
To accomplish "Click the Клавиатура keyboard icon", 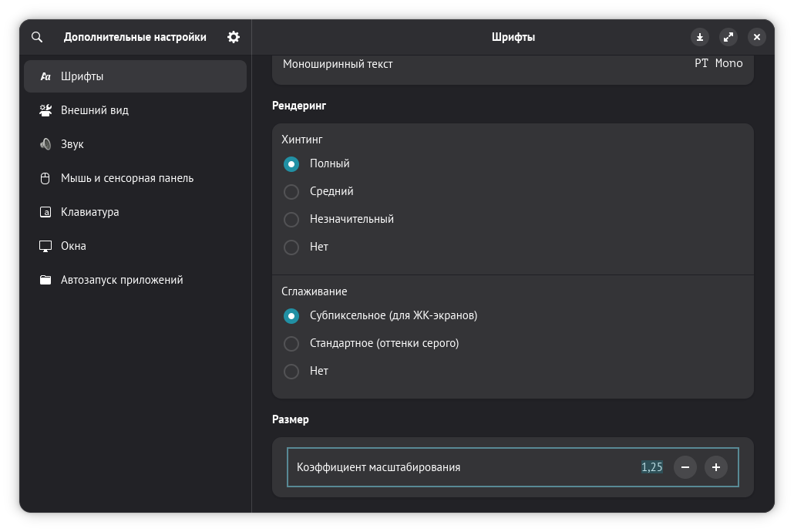I will [45, 212].
